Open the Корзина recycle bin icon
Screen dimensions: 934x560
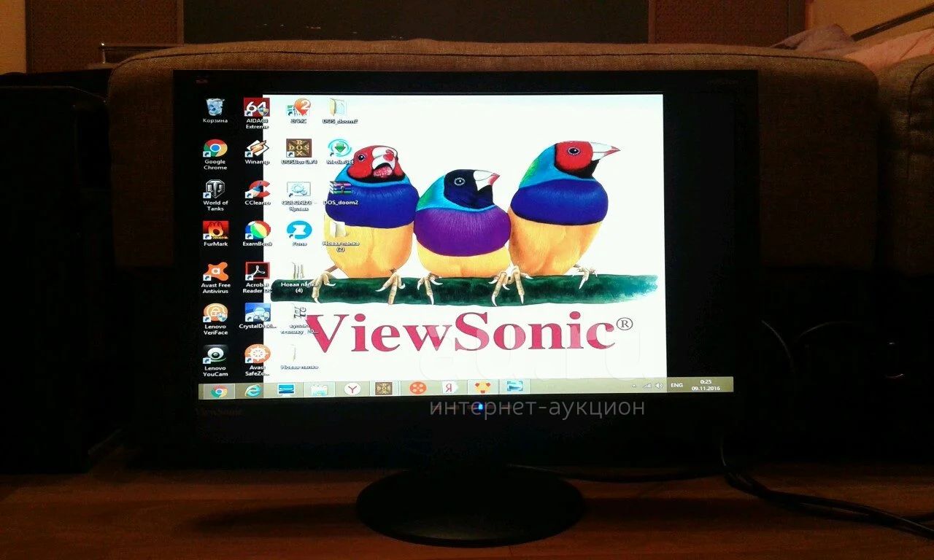[215, 111]
